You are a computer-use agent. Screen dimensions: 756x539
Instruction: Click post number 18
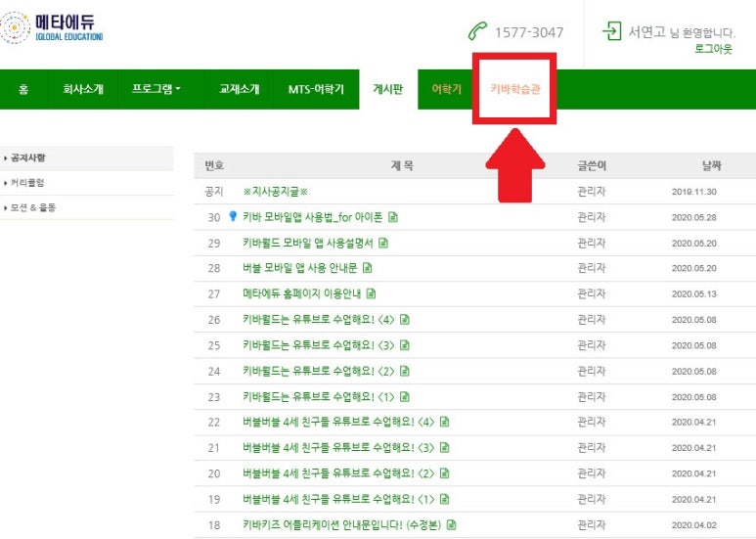pyautogui.click(x=214, y=525)
